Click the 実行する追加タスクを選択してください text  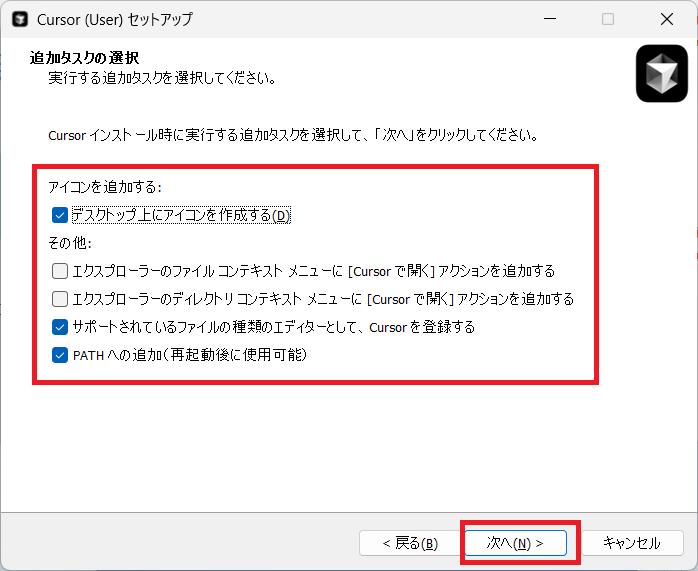click(x=162, y=78)
